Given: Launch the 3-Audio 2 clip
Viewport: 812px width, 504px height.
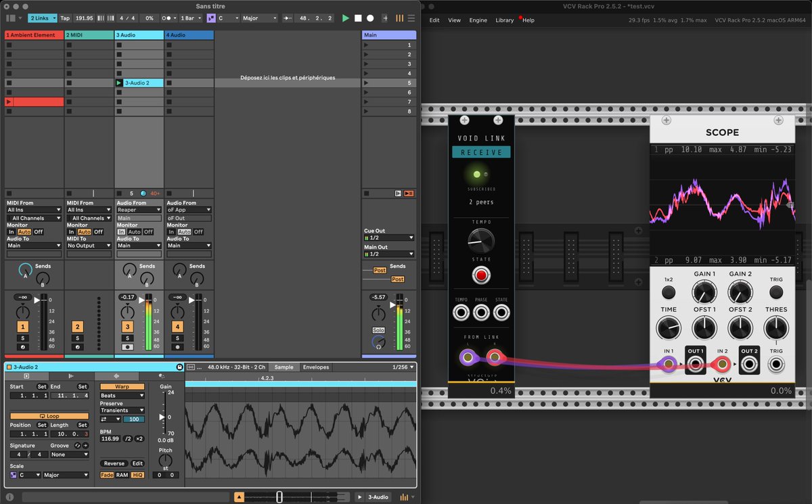Looking at the screenshot, I should (119, 83).
